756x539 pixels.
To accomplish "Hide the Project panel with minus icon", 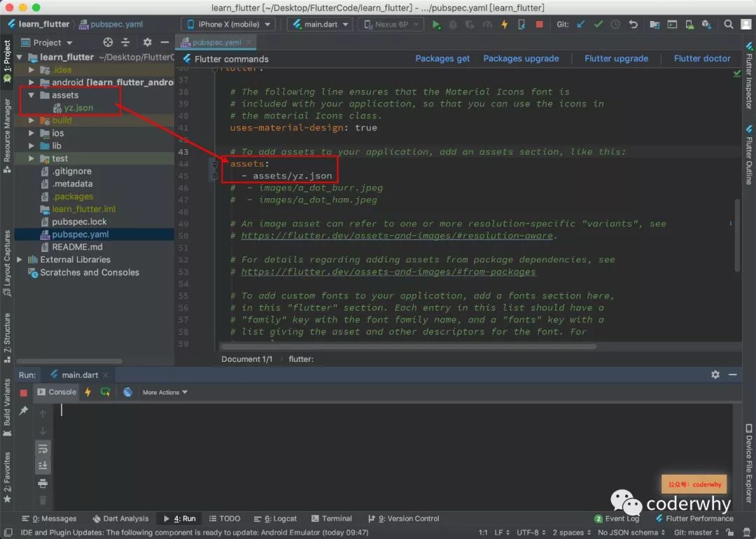I will pyautogui.click(x=164, y=43).
